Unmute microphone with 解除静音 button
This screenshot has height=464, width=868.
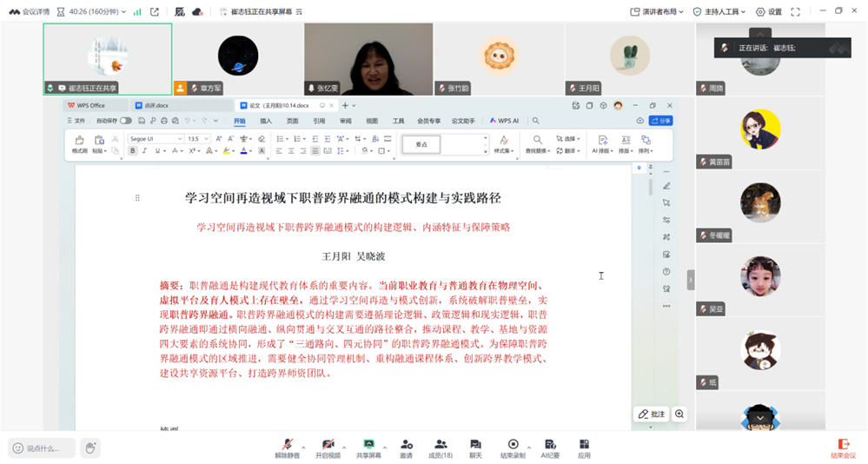click(287, 448)
